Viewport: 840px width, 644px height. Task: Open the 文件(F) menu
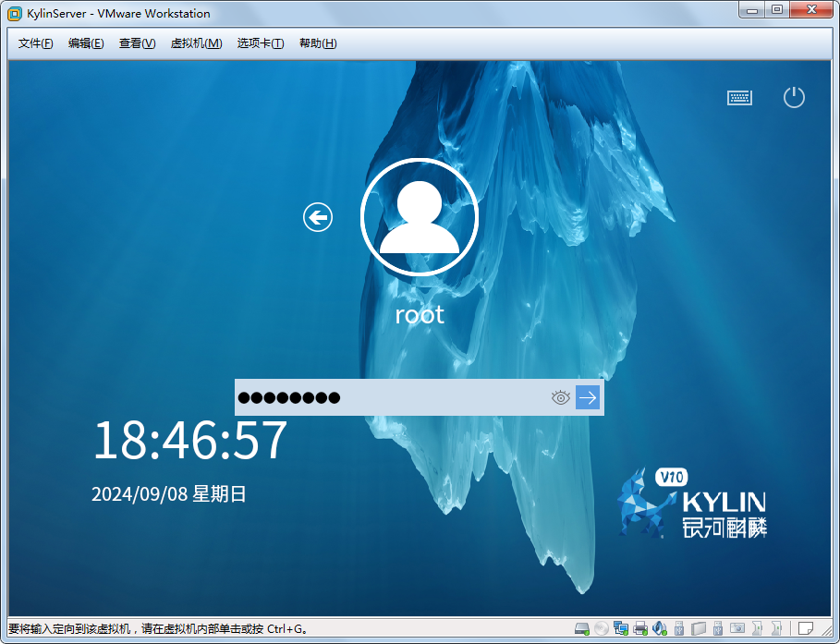36,43
